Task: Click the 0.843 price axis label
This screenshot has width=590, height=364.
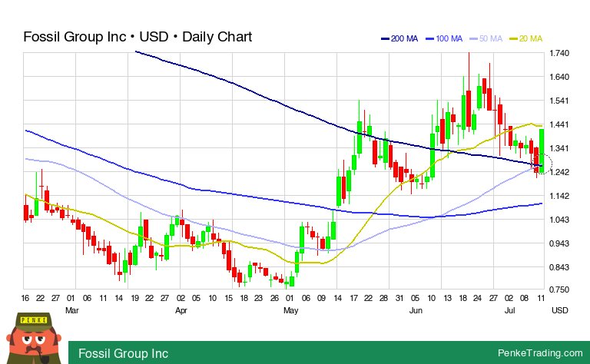Action: pos(559,267)
